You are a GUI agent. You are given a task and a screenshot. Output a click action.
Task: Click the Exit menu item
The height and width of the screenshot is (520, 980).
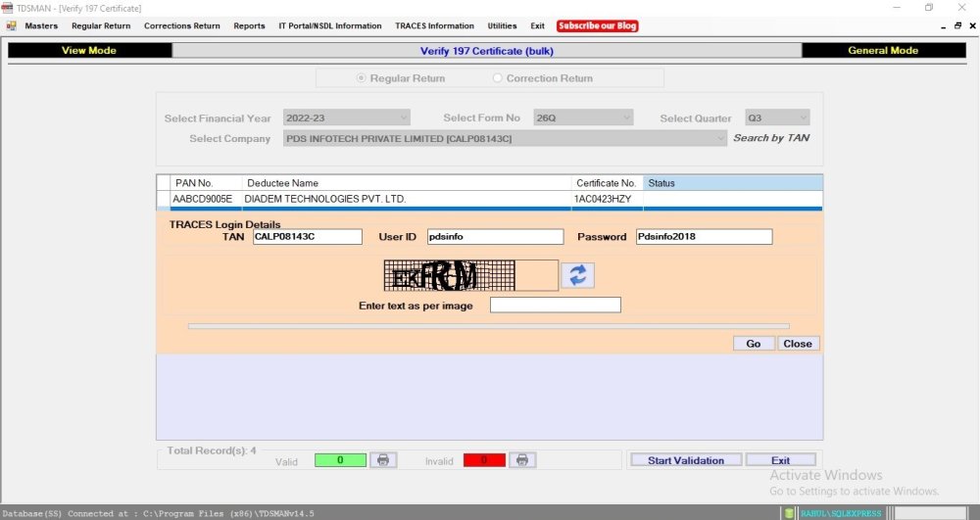click(x=537, y=25)
